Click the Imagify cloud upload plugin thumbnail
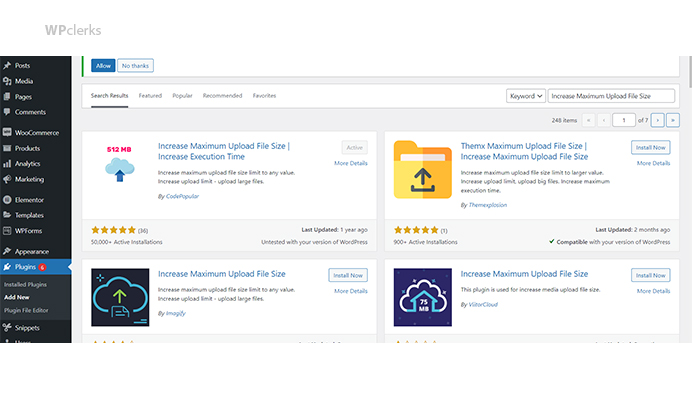Image resolution: width=692 pixels, height=399 pixels. (120, 297)
